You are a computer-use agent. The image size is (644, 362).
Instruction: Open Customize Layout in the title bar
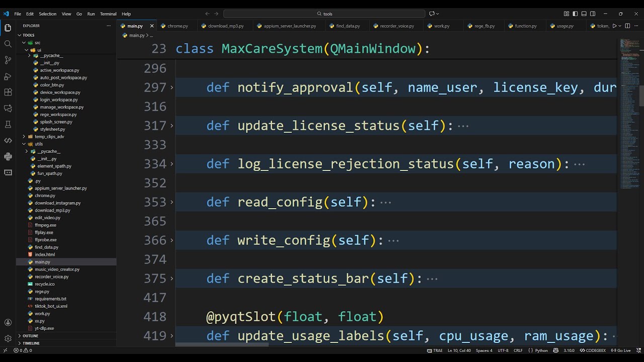(x=567, y=14)
